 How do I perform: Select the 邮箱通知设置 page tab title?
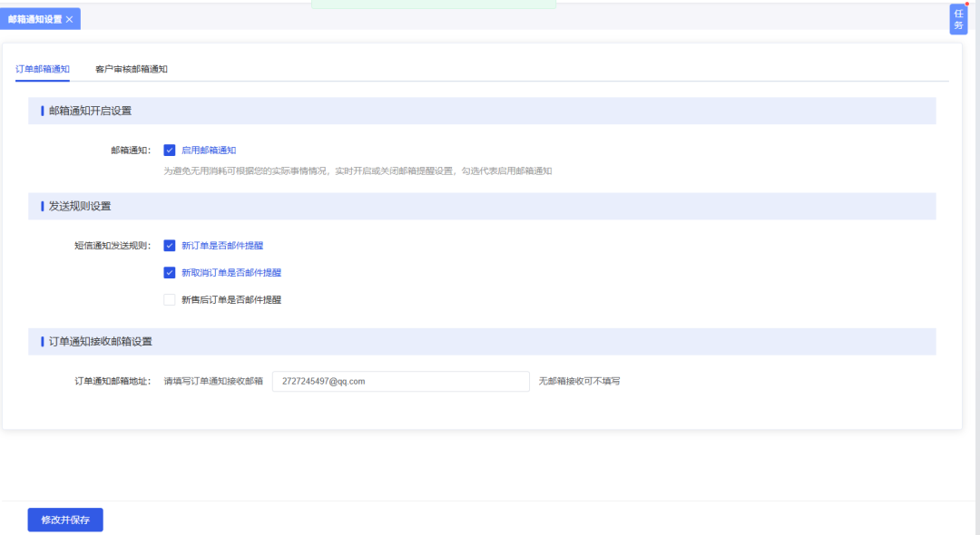(x=34, y=19)
